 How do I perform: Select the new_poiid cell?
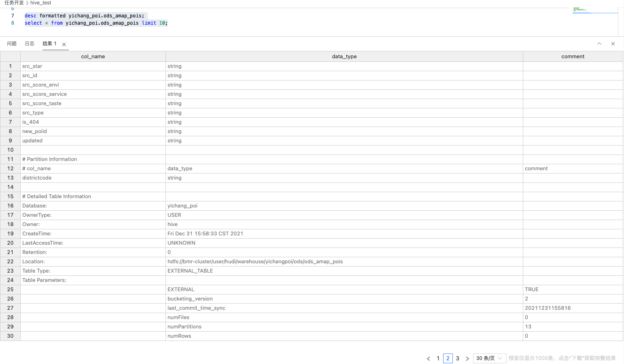tap(93, 131)
